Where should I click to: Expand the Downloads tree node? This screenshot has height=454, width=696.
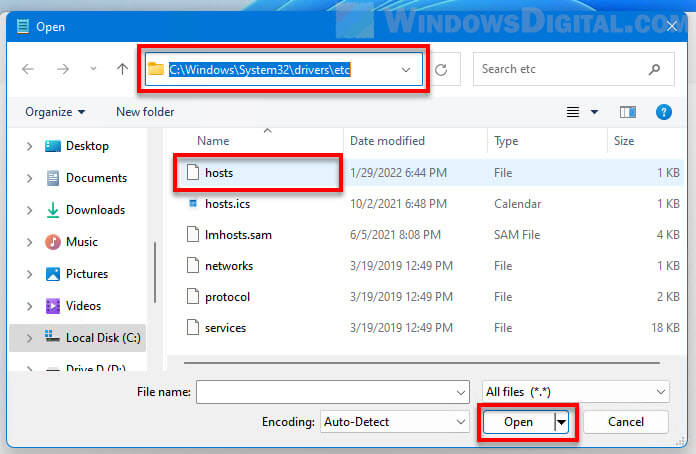point(29,210)
